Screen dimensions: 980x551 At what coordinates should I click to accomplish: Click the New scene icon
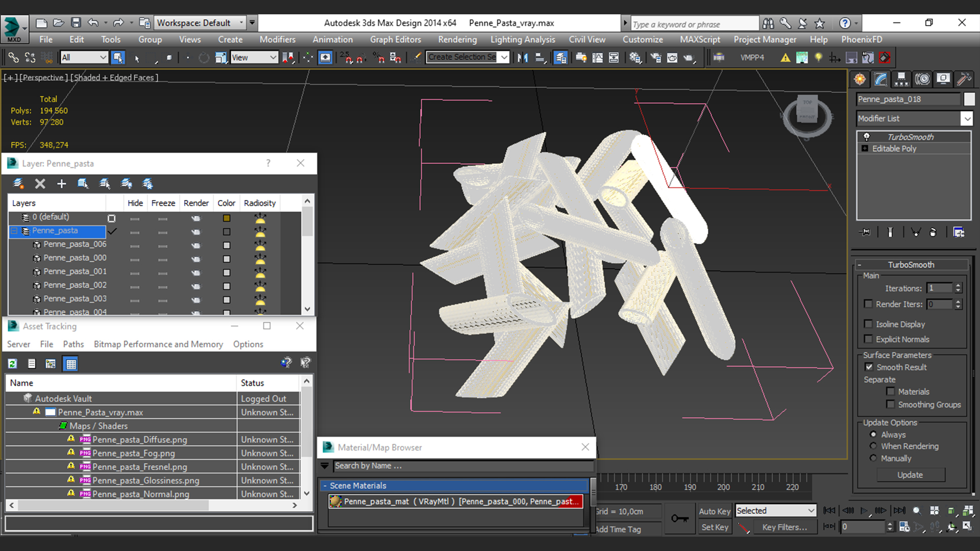click(41, 23)
